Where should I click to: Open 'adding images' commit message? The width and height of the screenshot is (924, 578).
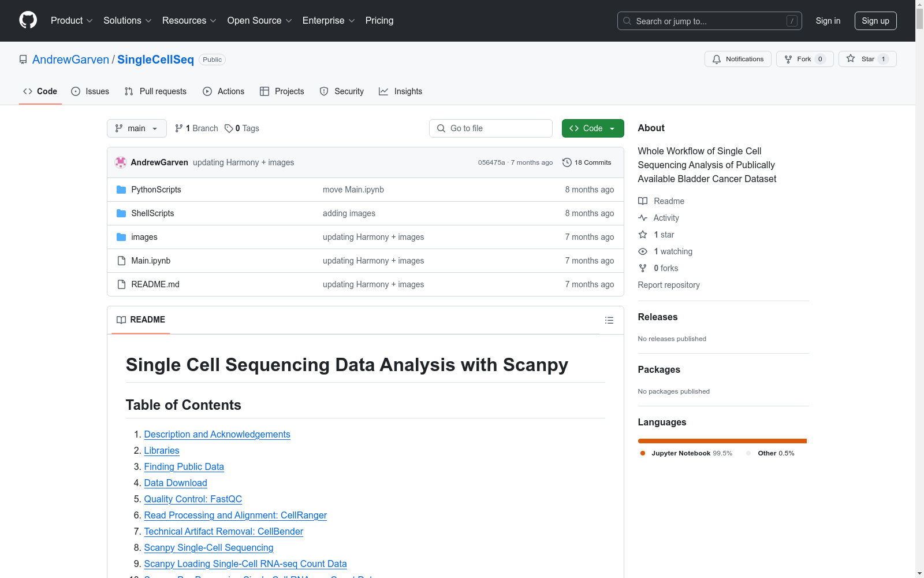[x=349, y=213]
